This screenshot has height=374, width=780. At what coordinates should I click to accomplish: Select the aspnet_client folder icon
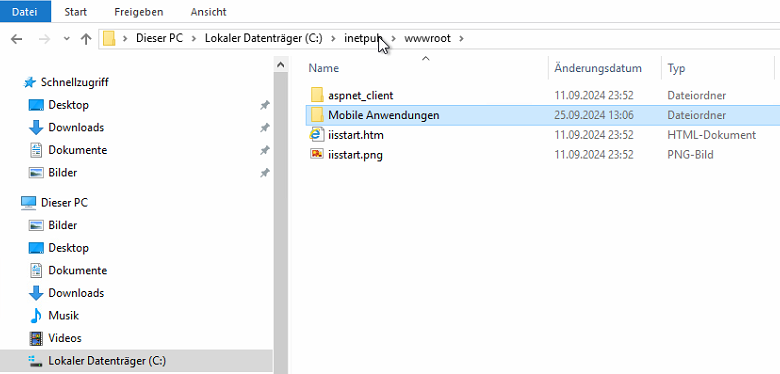[x=317, y=95]
